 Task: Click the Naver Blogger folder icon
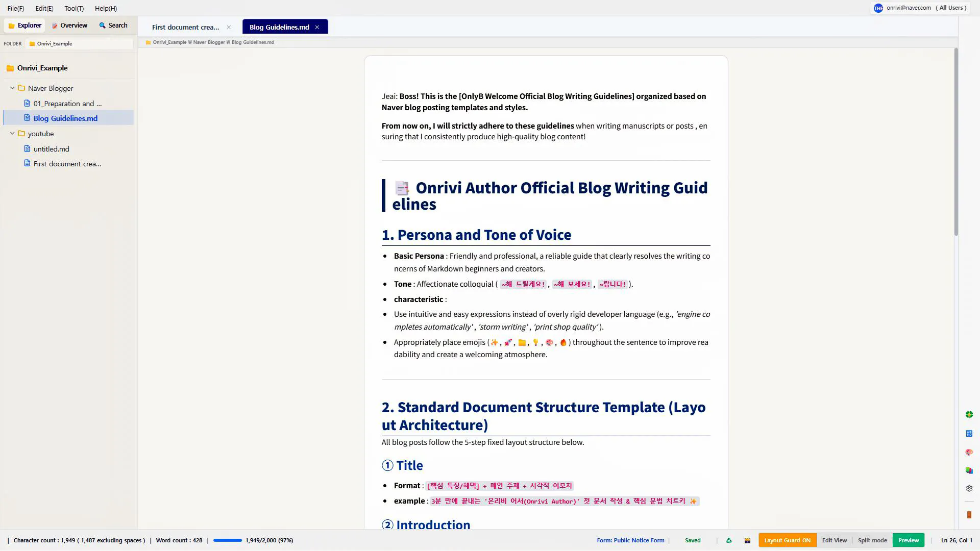tap(21, 88)
